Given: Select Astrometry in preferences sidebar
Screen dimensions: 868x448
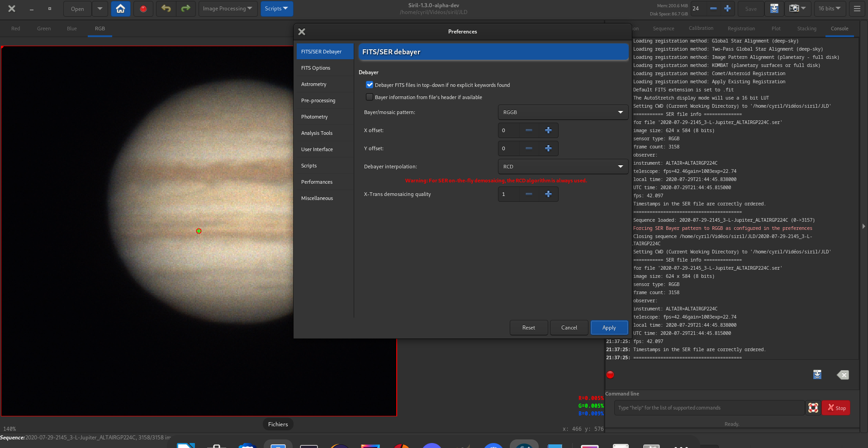Looking at the screenshot, I should 314,84.
